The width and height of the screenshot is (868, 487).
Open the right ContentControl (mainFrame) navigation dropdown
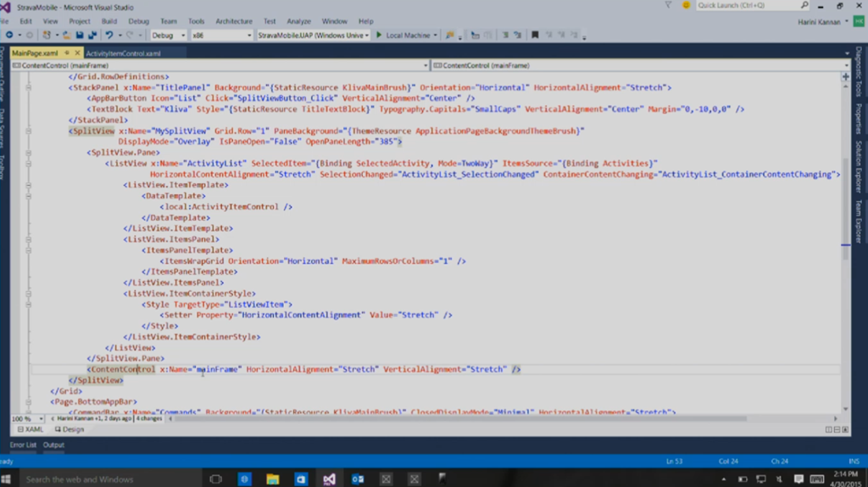click(641, 65)
